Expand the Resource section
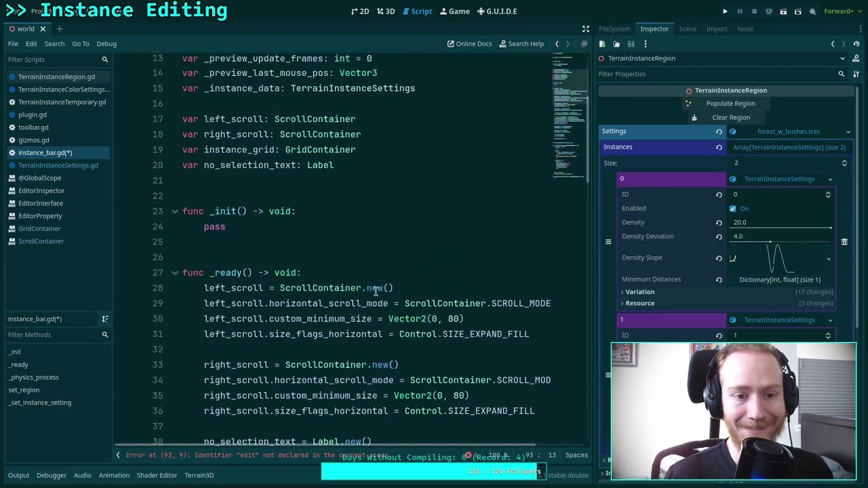 coord(727,304)
